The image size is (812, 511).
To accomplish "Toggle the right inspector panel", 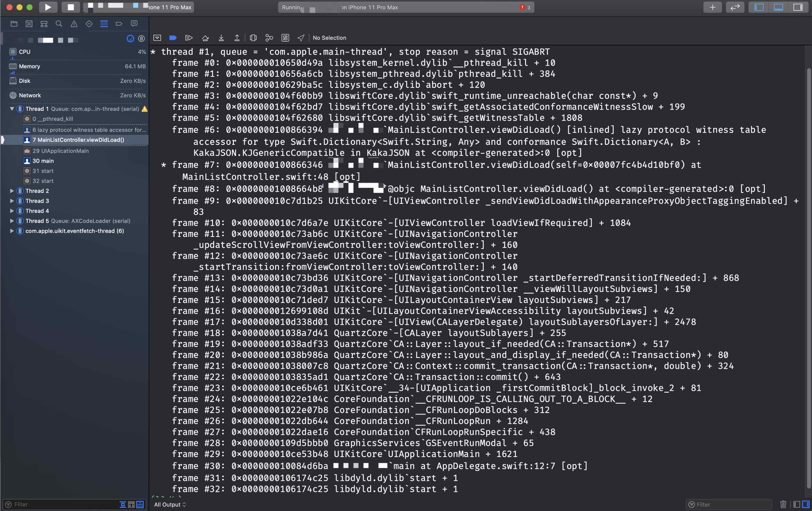I will 798,7.
